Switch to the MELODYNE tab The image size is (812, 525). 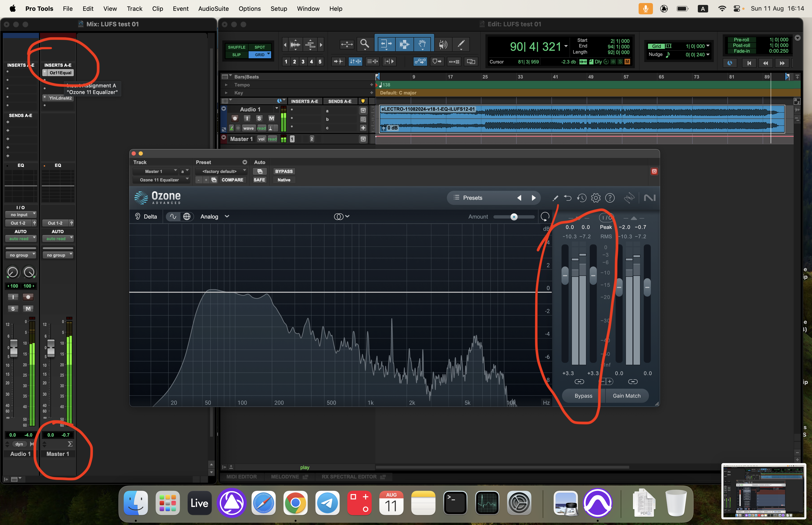pyautogui.click(x=285, y=477)
